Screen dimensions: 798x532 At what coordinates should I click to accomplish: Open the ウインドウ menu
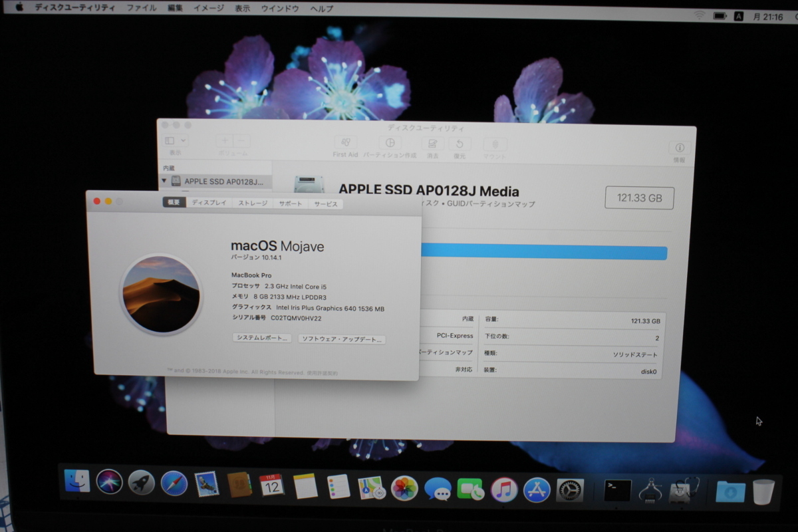(280, 9)
